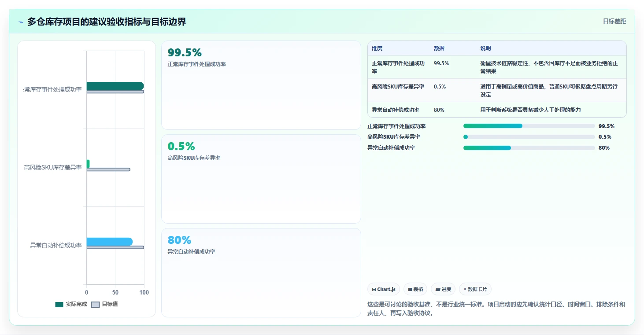Click the dark green 正常库存事件处理成功率 actual bar in chart
The width and height of the screenshot is (644, 335).
[115, 86]
